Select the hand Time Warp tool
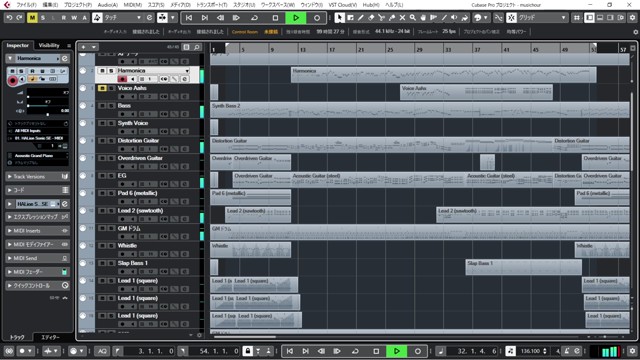The height and width of the screenshot is (360, 640). click(x=423, y=18)
